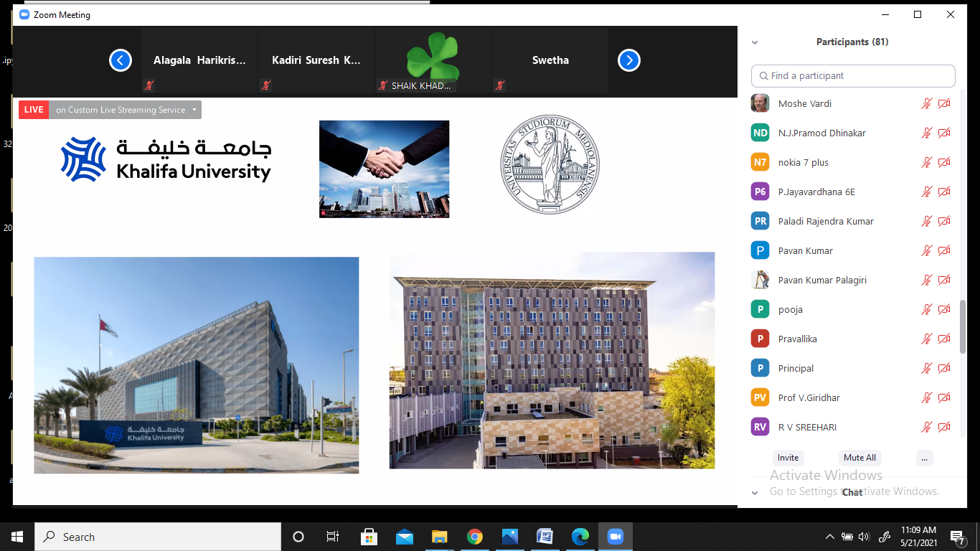Click the taskbar Search box
This screenshot has height=551, width=980.
coord(158,537)
